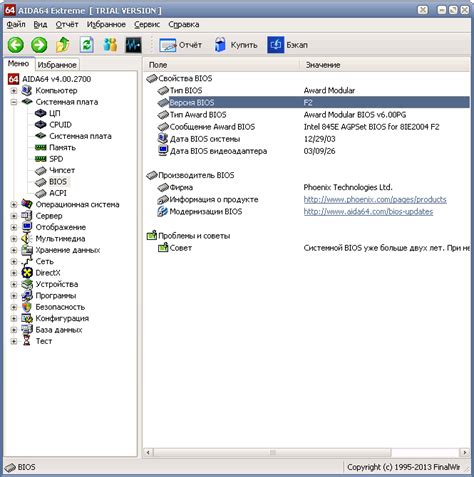Expand the Операционная система tree node
The height and width of the screenshot is (477, 474).
tap(14, 205)
